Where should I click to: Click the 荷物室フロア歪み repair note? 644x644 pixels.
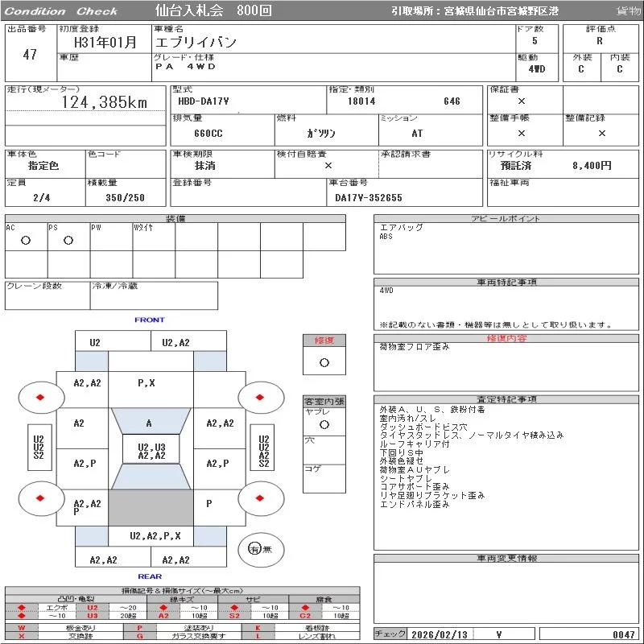click(415, 347)
